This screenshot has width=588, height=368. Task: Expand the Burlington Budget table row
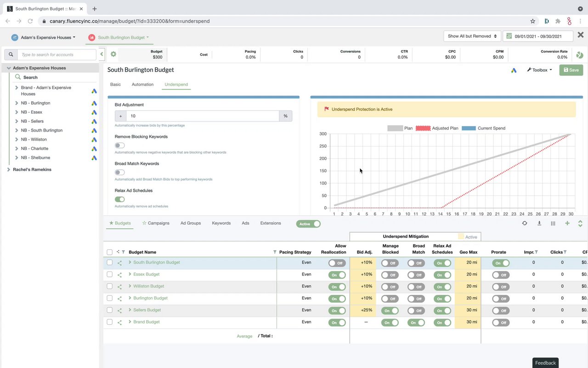click(130, 298)
